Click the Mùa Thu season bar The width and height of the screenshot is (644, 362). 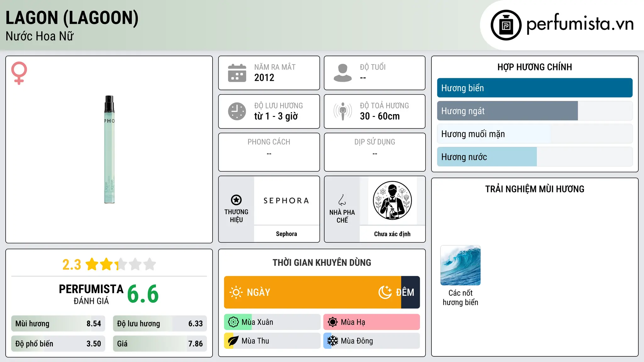point(272,341)
